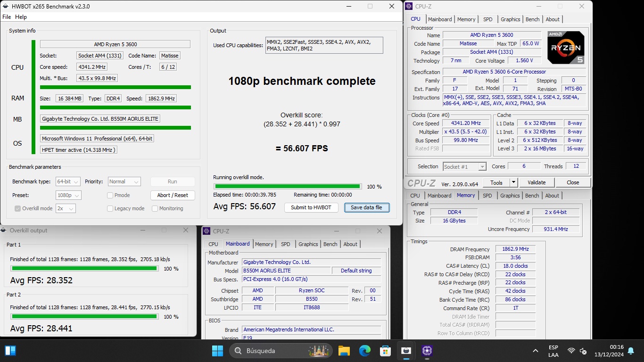Open the Widgets panel icon on taskbar
Screen dimensions: 644x362
[10, 351]
